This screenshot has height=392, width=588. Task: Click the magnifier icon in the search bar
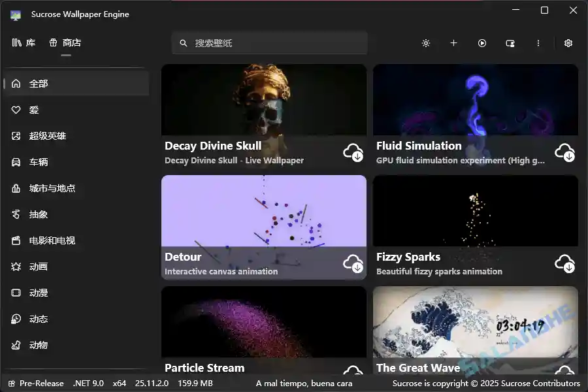point(184,43)
